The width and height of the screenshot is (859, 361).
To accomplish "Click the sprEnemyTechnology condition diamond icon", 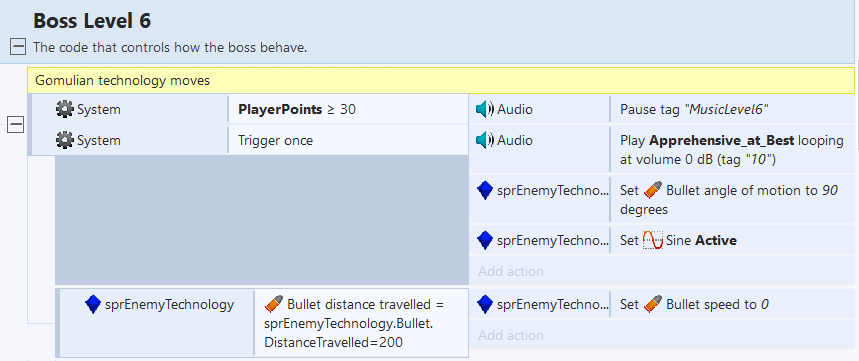I will point(93,304).
